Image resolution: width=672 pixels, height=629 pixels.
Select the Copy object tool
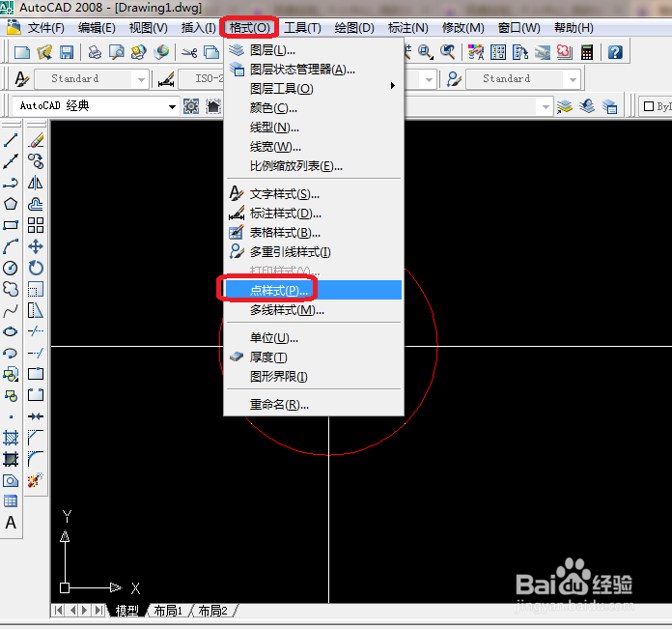[36, 161]
